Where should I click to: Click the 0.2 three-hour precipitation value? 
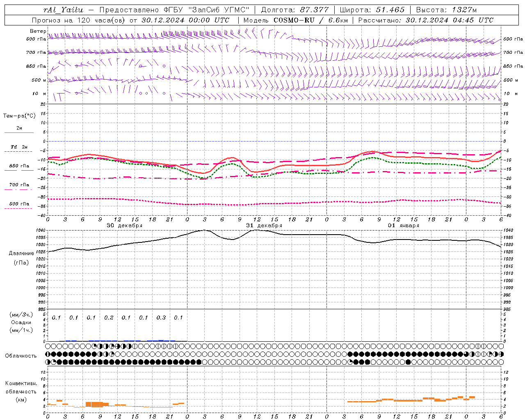pyautogui.click(x=109, y=317)
